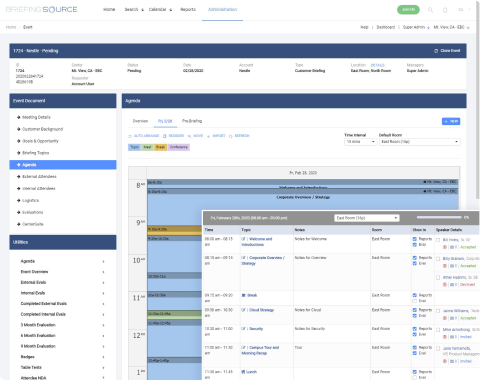Image resolution: width=480 pixels, height=380 pixels.
Task: Open the notifications bell icon
Action: pos(445,10)
